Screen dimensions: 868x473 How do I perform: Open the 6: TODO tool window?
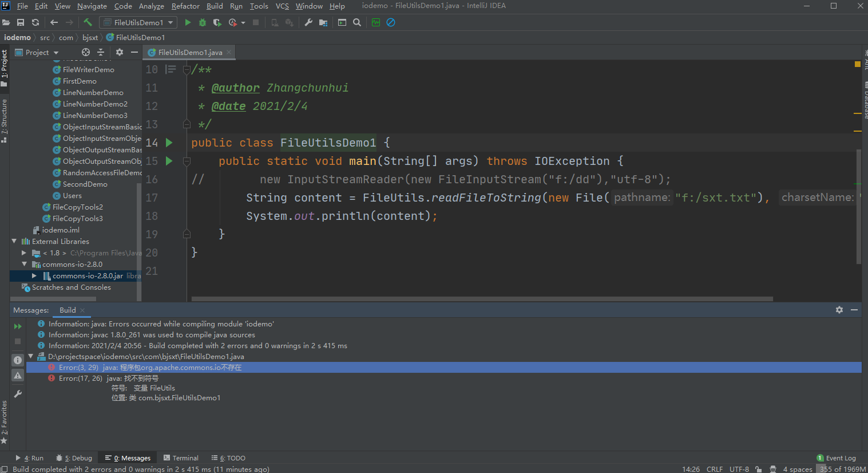(228, 458)
